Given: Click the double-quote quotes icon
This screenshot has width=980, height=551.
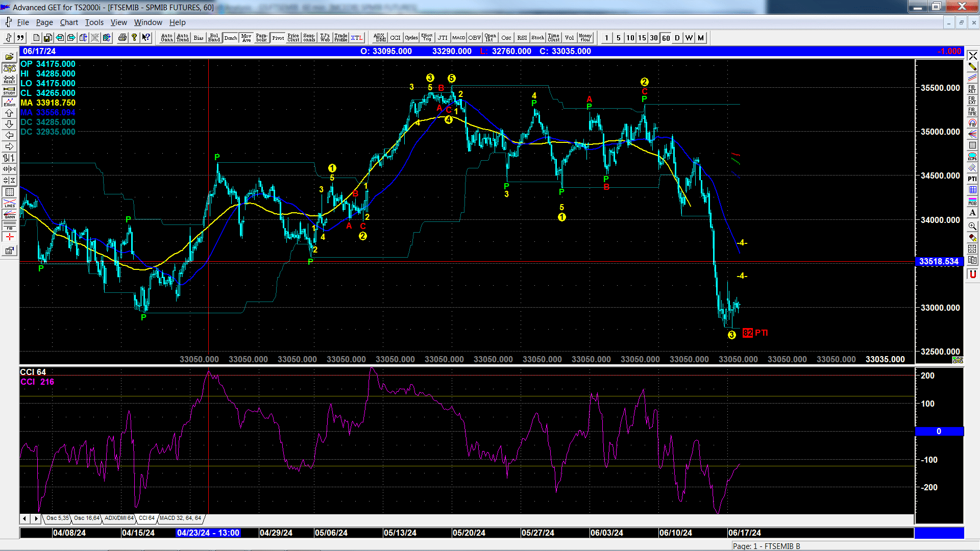Looking at the screenshot, I should click(20, 38).
